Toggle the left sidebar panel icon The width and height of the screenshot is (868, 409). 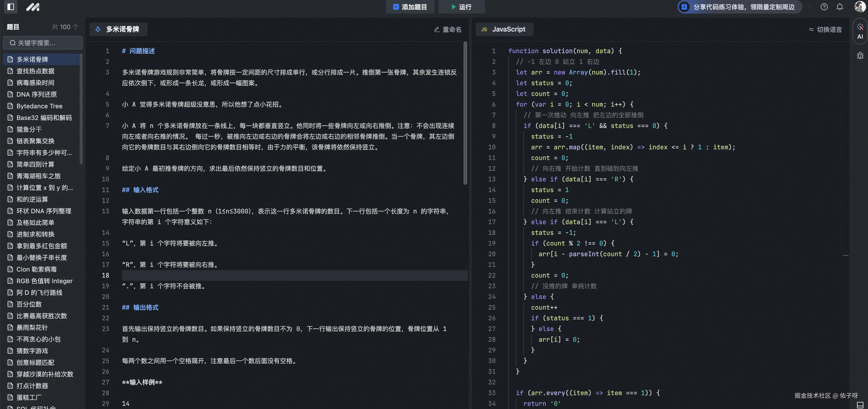(10, 7)
